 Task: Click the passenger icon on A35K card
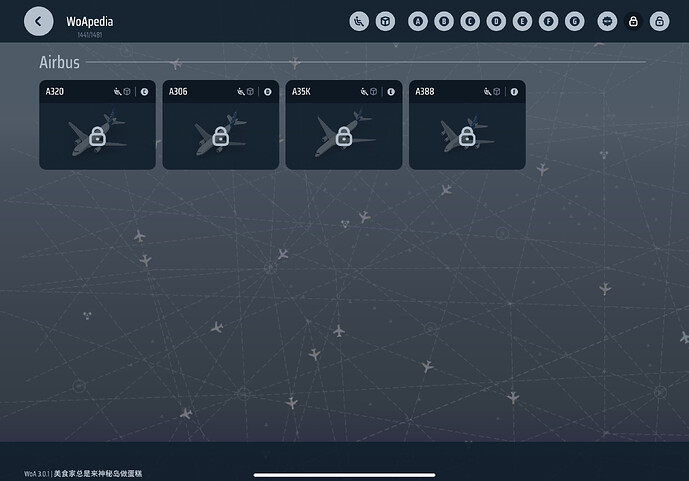click(364, 91)
